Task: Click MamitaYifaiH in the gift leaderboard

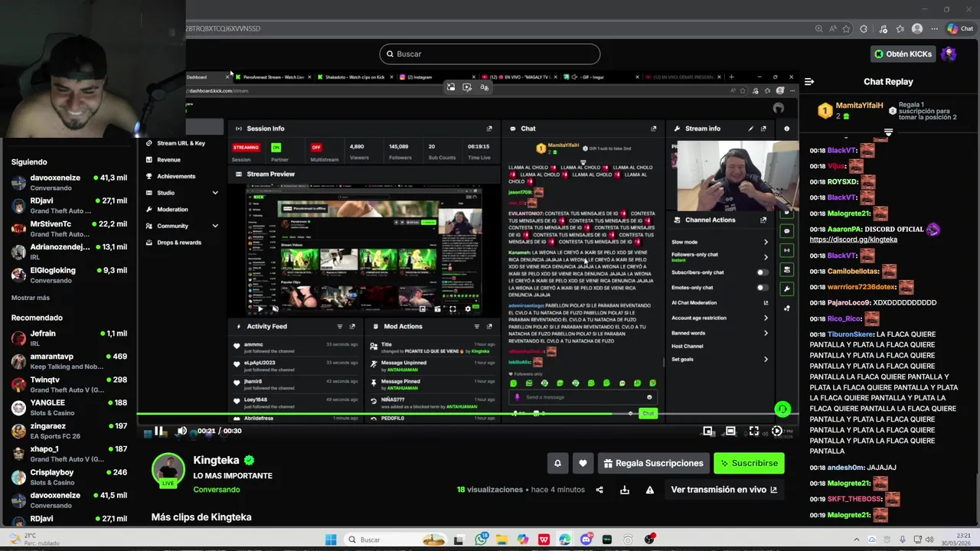Action: pyautogui.click(x=859, y=106)
